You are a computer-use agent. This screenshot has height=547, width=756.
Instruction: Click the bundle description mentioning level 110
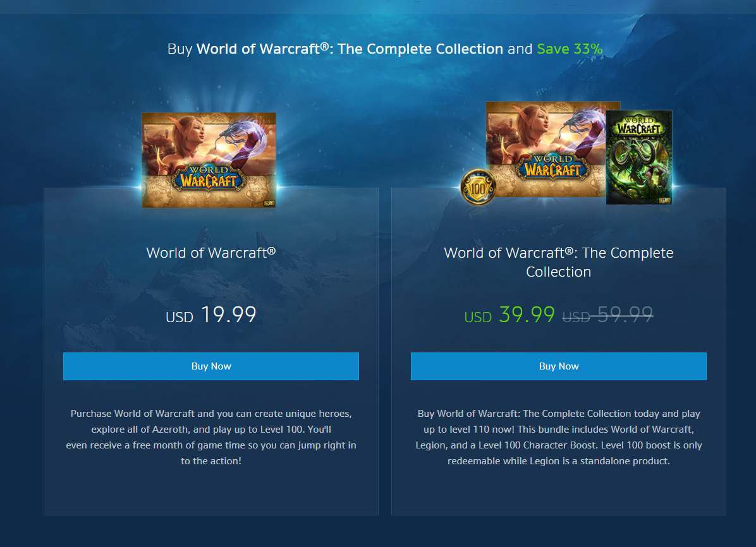coord(558,437)
